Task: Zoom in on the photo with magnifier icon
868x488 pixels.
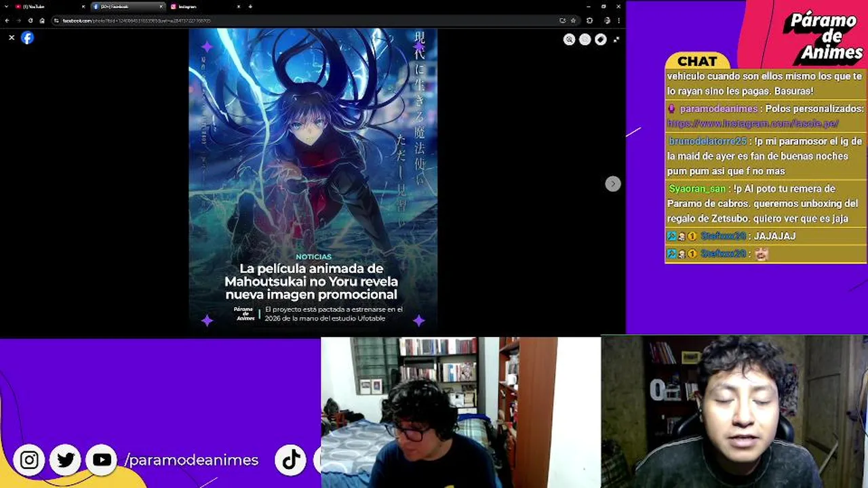Action: pos(569,39)
